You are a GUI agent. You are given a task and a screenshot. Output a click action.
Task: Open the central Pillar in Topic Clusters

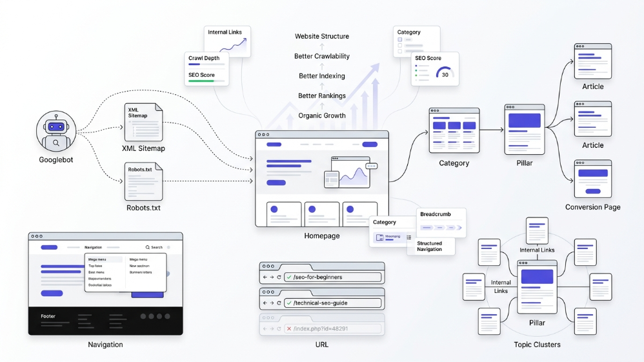point(537,287)
